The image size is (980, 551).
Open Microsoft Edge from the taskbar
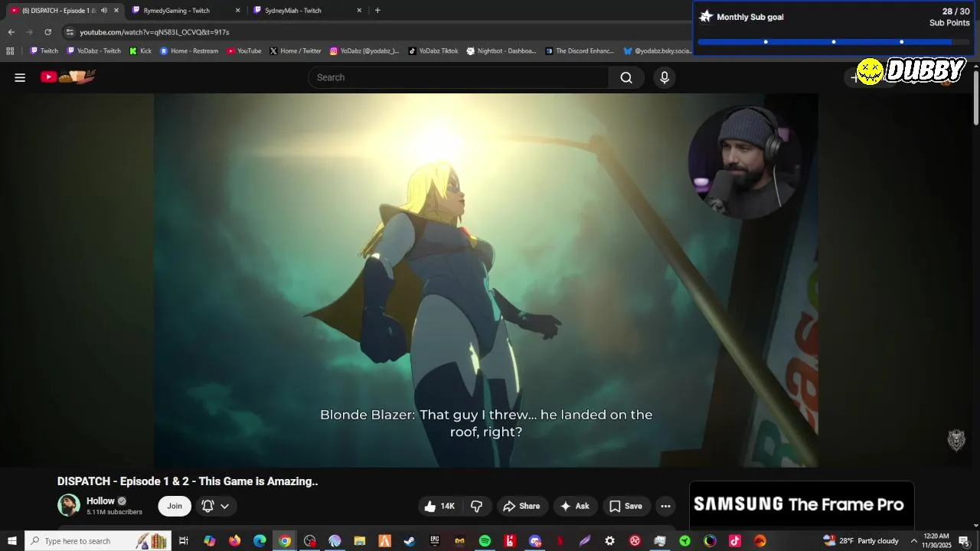[260, 541]
